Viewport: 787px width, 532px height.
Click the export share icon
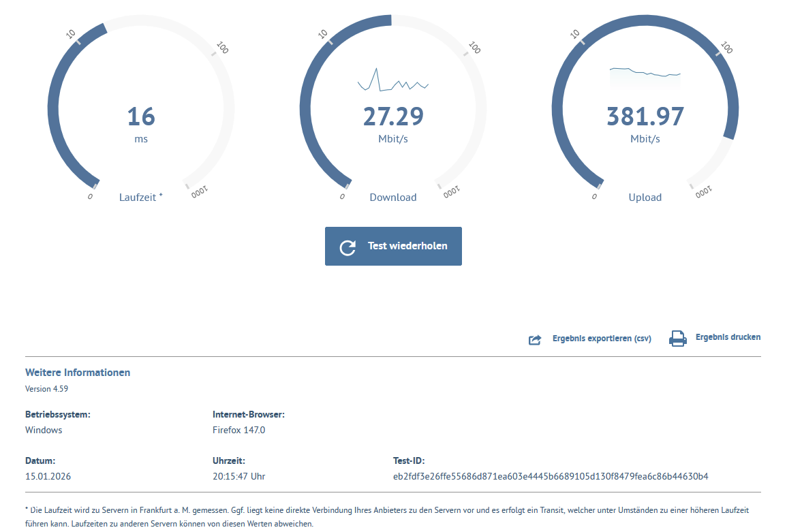click(x=535, y=340)
